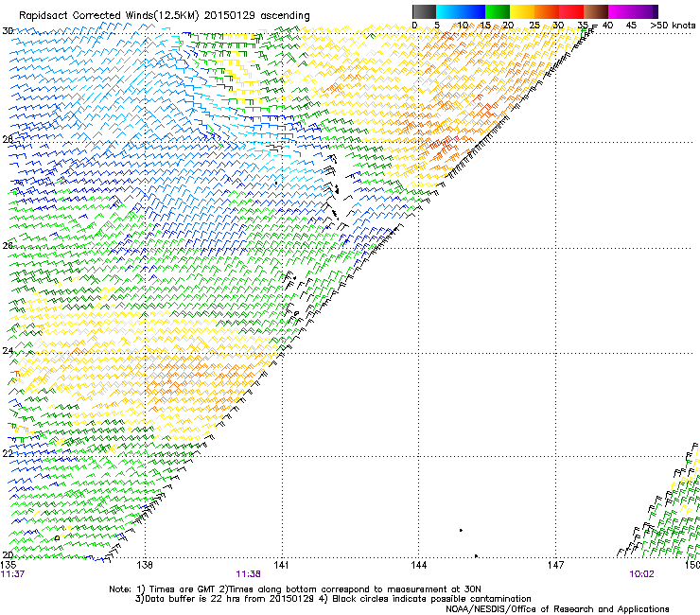Click the 'Note: 1) Times are GMT' line
The width and height of the screenshot is (700, 615).
[294, 589]
